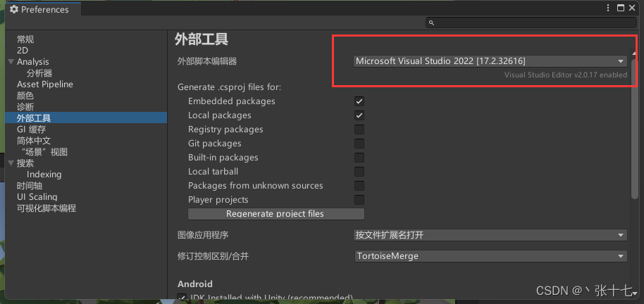Open the TortoiseMerge revision control dropdown
This screenshot has width=644, height=304.
click(490, 256)
